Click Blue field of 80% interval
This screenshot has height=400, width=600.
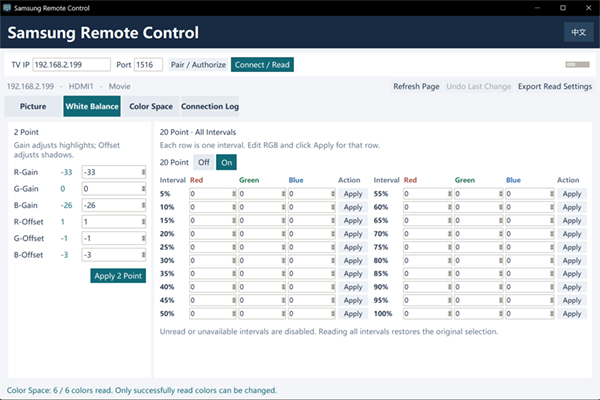[x=530, y=261]
